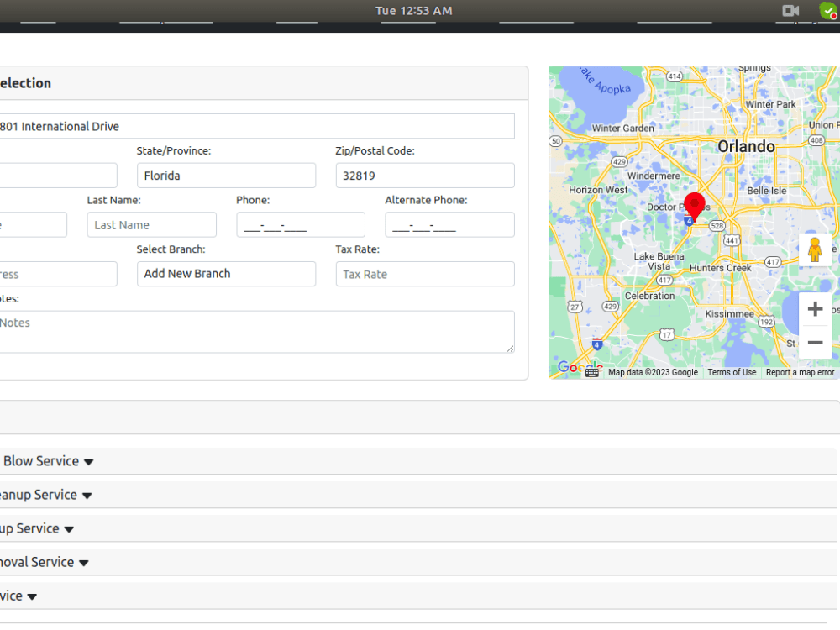Click the Orlando label on the map

point(746,146)
